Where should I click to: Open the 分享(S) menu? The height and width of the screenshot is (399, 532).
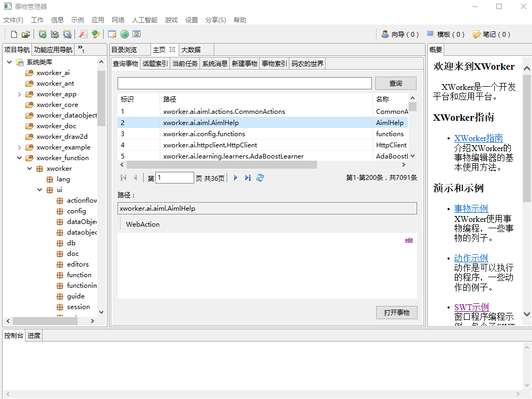pos(215,20)
